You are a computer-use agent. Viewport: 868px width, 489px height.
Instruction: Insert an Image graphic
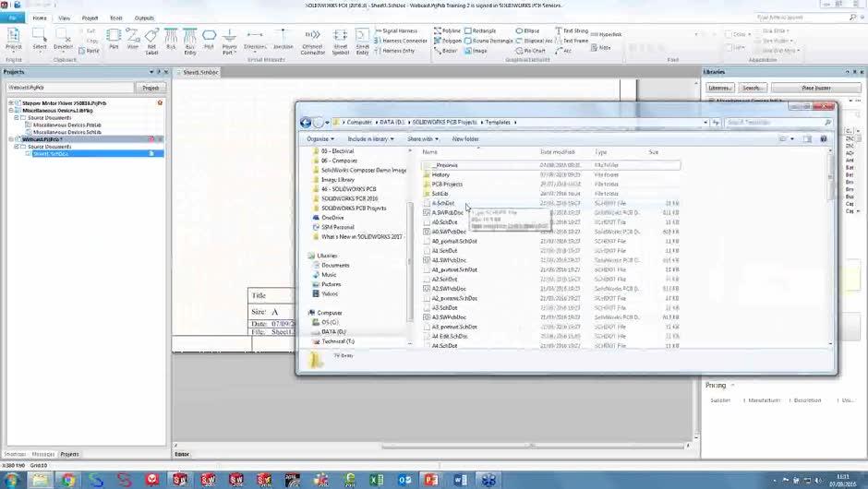click(x=476, y=51)
